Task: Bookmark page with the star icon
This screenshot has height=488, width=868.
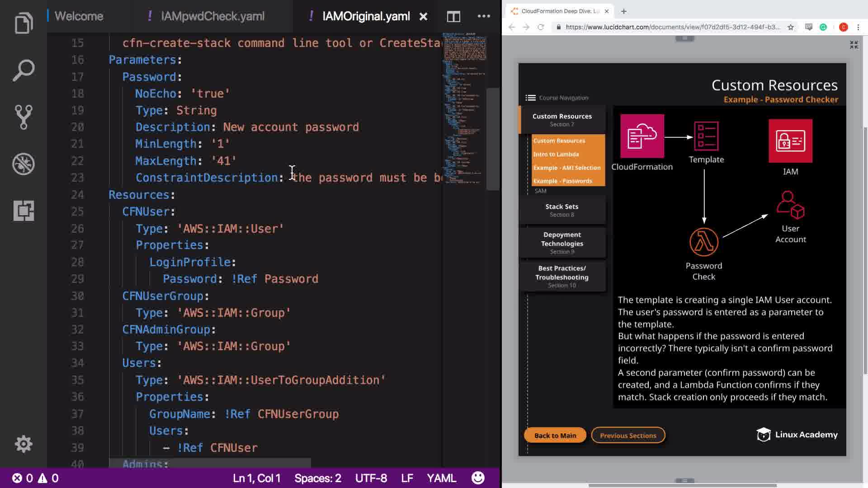Action: 791,27
